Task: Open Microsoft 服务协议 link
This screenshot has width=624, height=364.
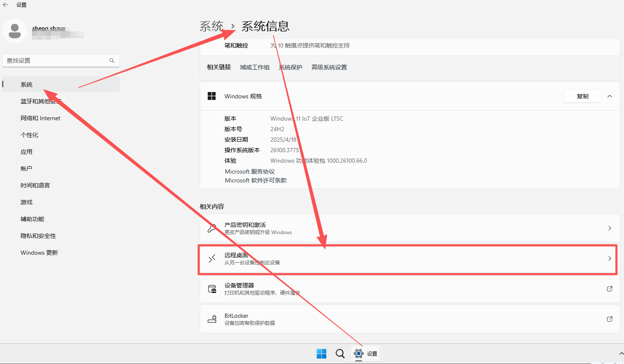Action: 250,171
